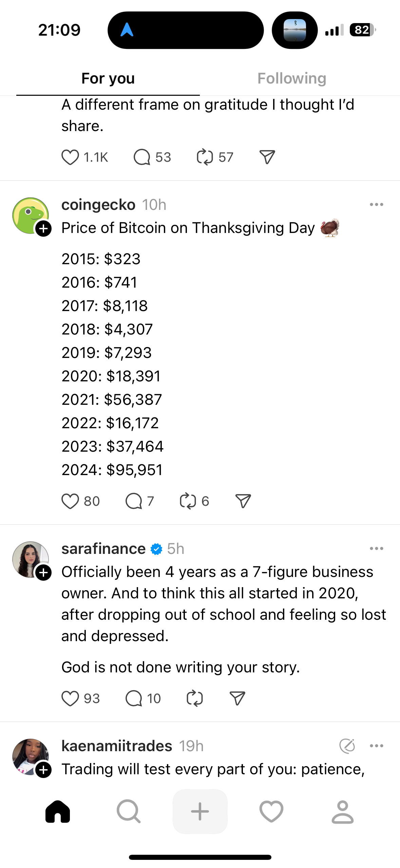Select the For you tab
The image size is (400, 868).
(x=108, y=78)
